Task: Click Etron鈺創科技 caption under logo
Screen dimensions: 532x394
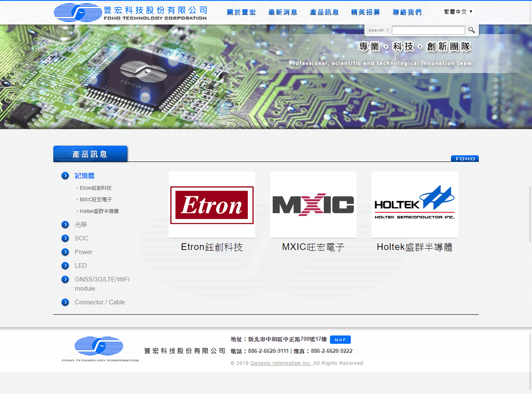Action: pyautogui.click(x=212, y=247)
